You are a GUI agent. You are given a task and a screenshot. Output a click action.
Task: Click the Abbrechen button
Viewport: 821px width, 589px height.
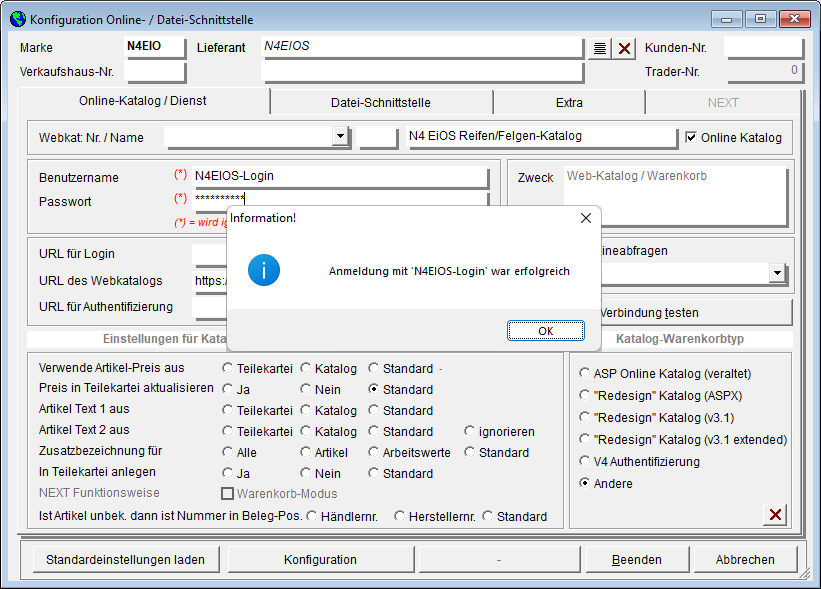745,560
